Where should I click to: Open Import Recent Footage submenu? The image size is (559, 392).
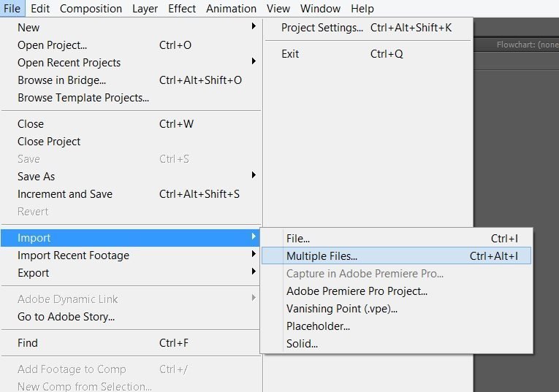(131, 255)
